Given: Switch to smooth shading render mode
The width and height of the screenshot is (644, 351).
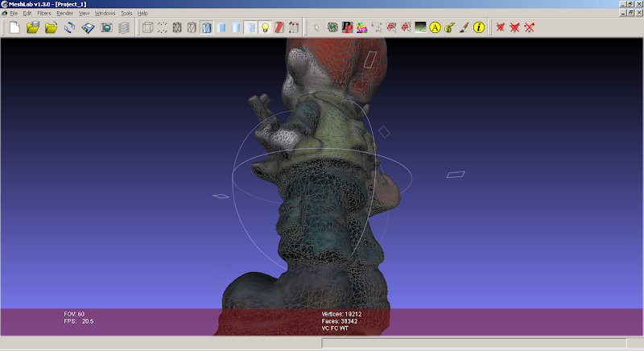Looking at the screenshot, I should [236, 27].
